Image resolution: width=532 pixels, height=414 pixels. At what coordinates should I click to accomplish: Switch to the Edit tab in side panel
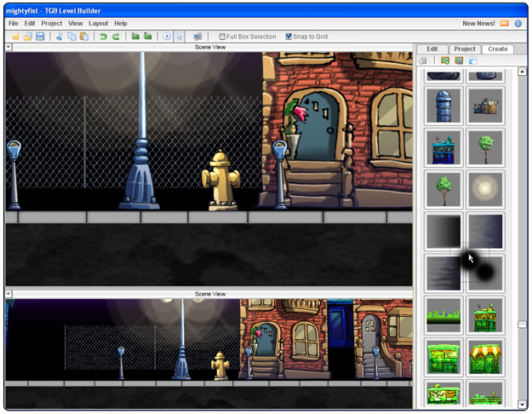pos(432,49)
